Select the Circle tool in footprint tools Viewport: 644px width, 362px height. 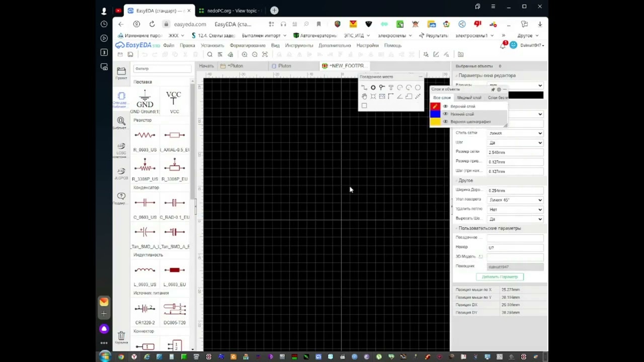418,87
